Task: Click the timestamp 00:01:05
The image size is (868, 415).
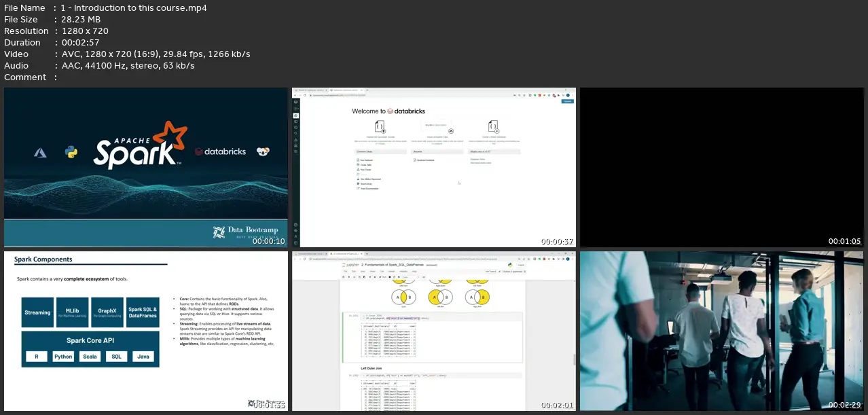Action: (844, 241)
